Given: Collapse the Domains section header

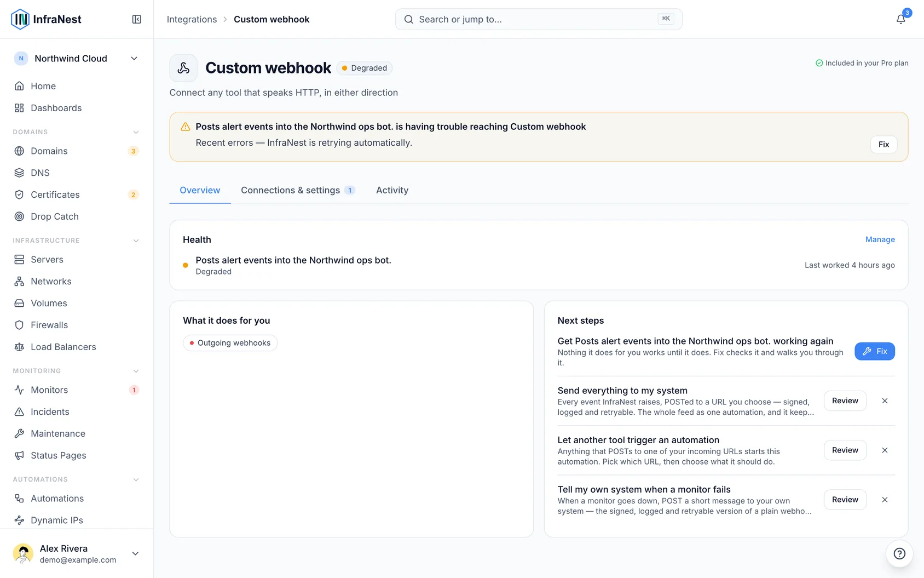Looking at the screenshot, I should 77,132.
